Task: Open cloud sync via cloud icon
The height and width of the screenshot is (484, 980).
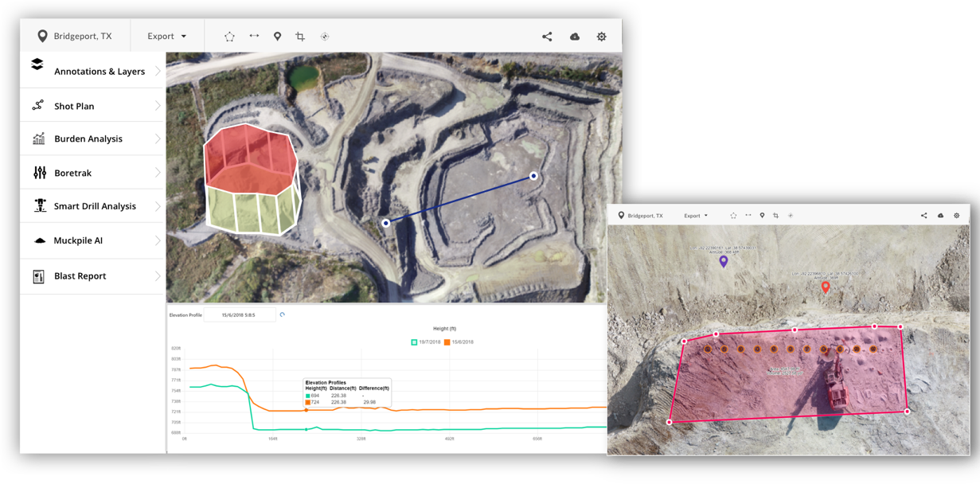Action: coord(574,36)
